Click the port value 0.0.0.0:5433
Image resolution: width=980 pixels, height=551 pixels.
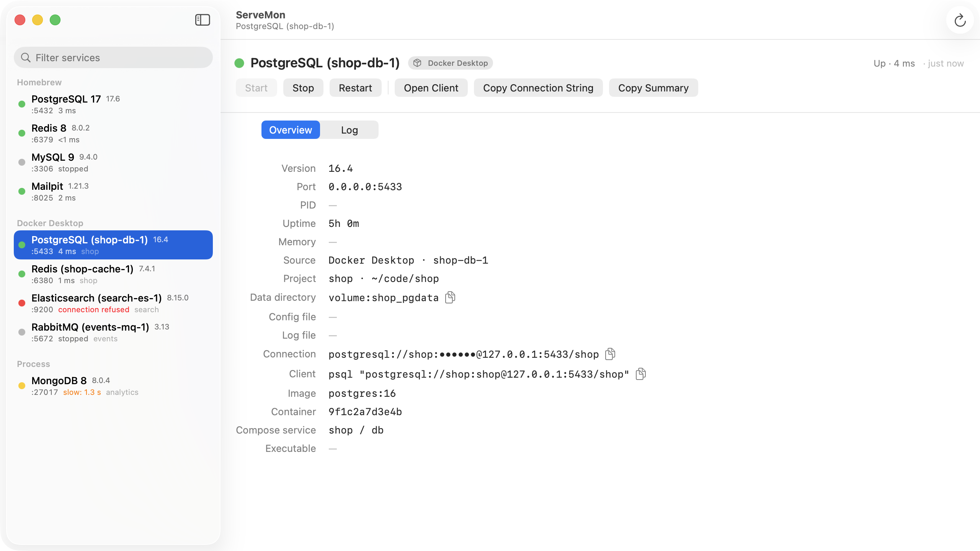click(x=365, y=187)
